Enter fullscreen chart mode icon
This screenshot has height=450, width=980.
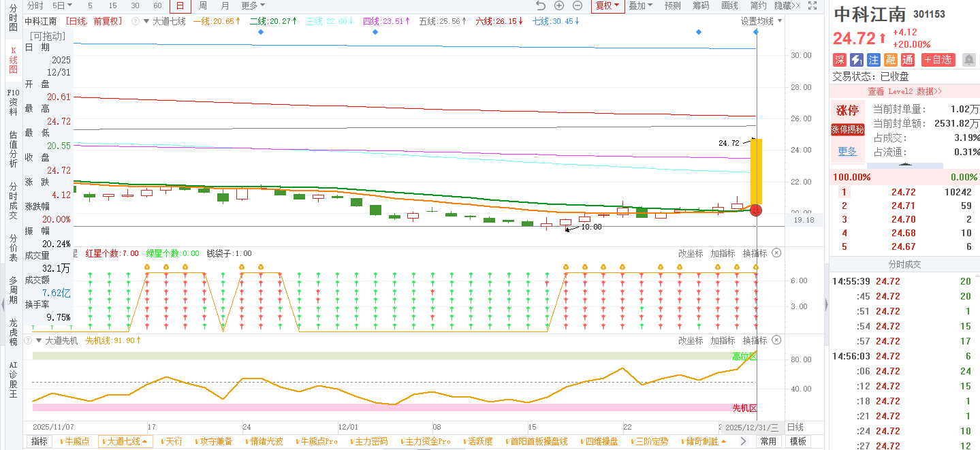coord(812,5)
